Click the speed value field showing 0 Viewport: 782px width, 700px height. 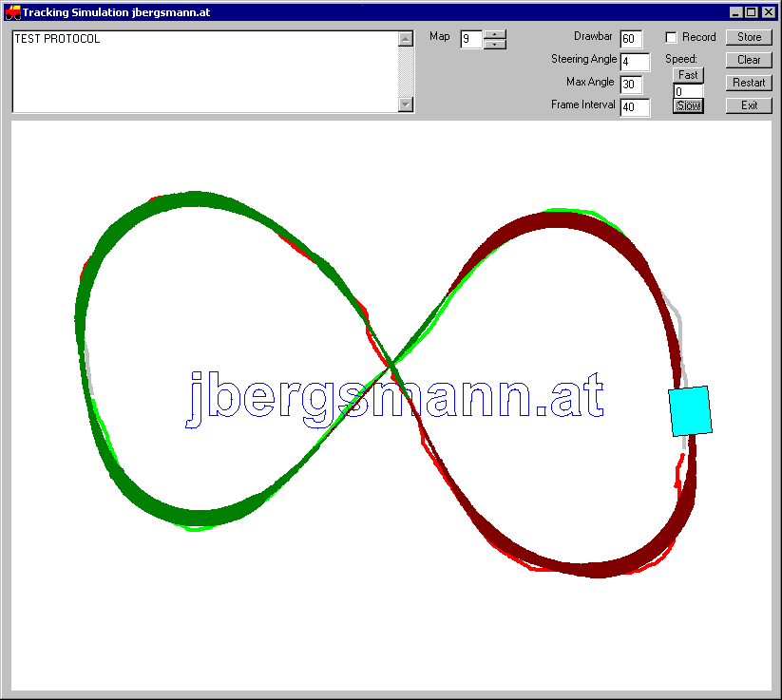pos(688,91)
